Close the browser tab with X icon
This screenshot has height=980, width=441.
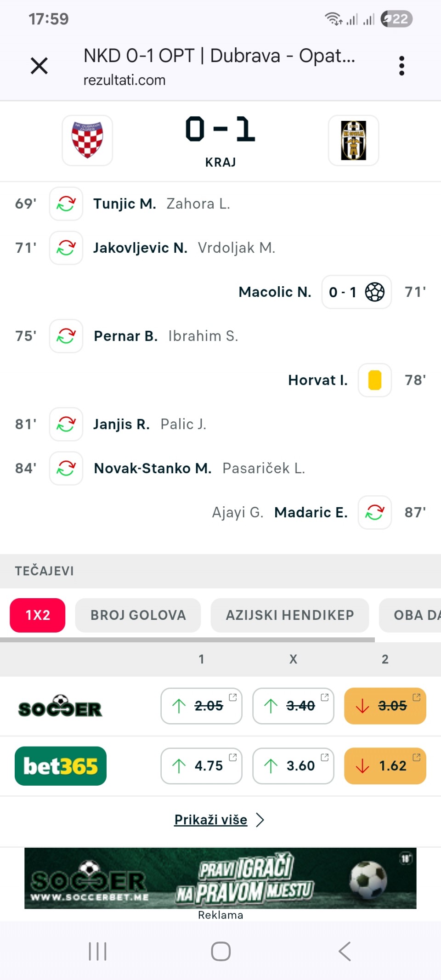[x=39, y=66]
